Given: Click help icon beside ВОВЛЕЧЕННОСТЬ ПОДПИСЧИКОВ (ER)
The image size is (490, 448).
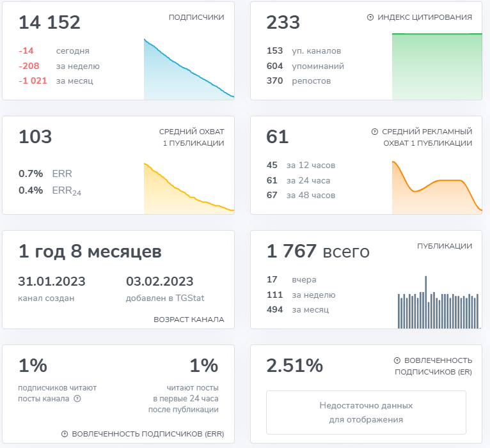Looking at the screenshot, I should tap(397, 360).
